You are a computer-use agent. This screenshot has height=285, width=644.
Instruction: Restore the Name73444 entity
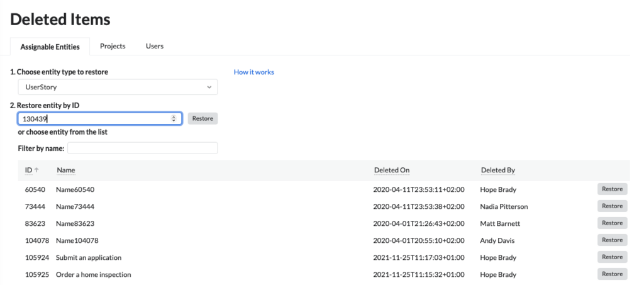(x=613, y=206)
